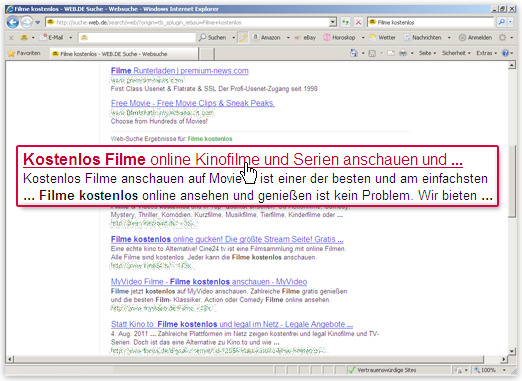The image size is (522, 381).
Task: Run search with the magnifier button
Action: 501,22
